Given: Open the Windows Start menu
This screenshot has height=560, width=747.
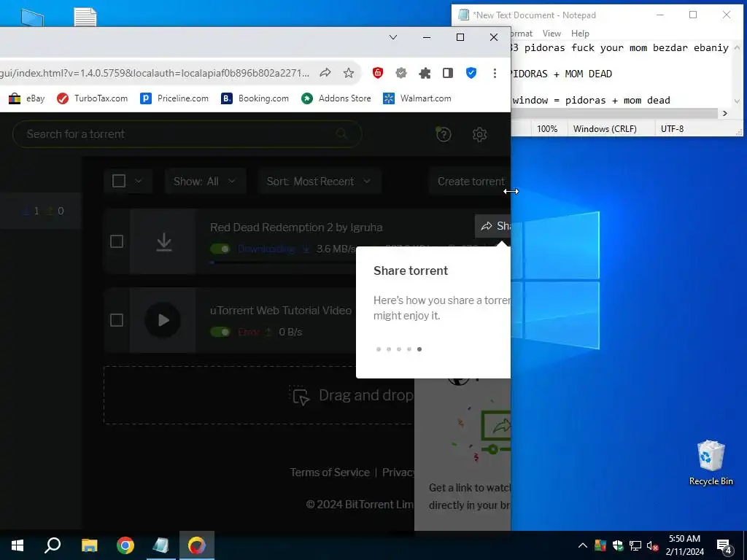Looking at the screenshot, I should pos(18,545).
